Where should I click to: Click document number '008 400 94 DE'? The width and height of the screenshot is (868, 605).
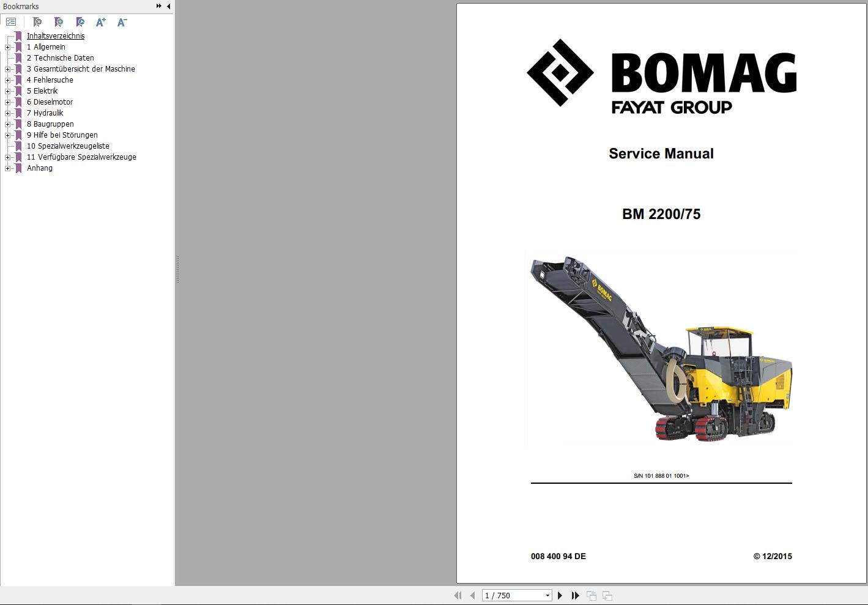(x=558, y=556)
